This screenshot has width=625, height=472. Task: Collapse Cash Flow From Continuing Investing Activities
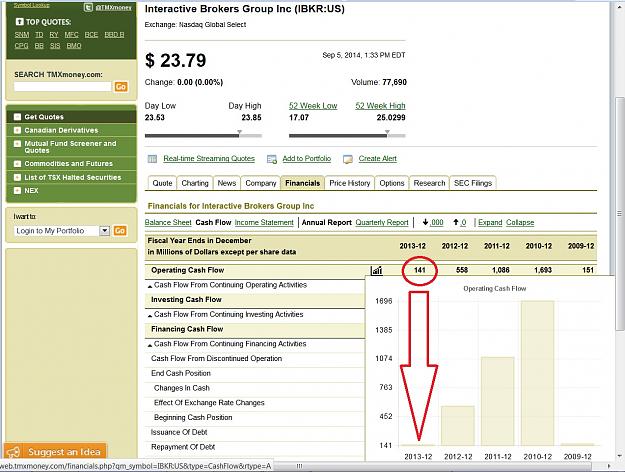(150, 315)
